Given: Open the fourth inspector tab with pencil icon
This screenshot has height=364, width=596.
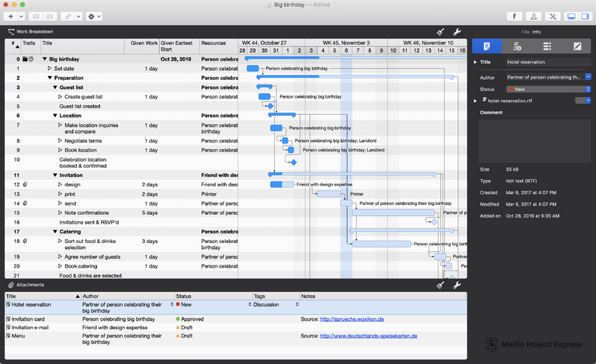Looking at the screenshot, I should pos(577,47).
